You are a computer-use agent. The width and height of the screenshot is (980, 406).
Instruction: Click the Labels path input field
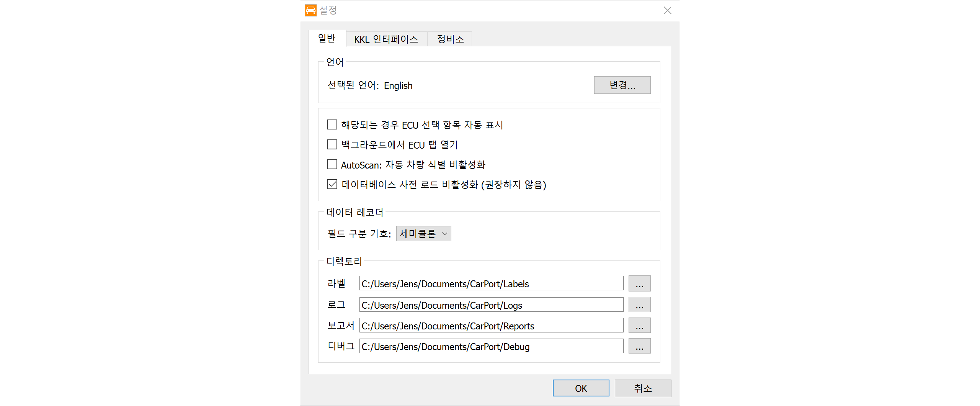[x=491, y=283]
